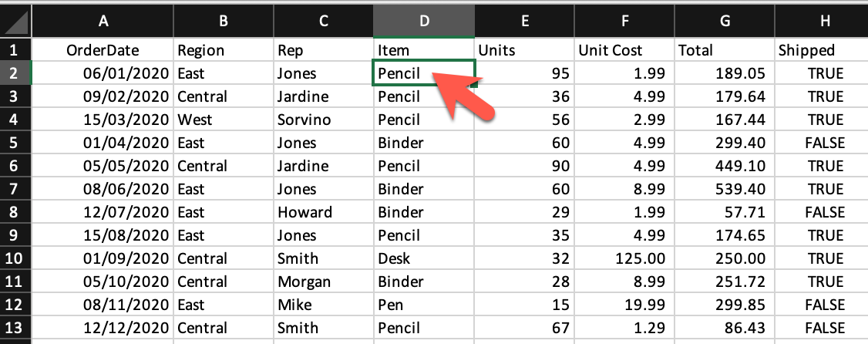Click the 539.40 total cell

click(725, 190)
